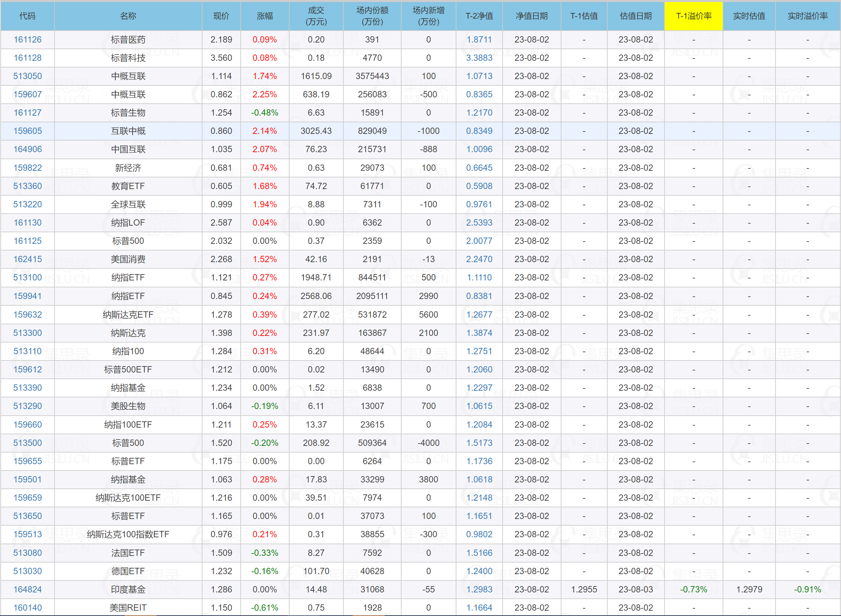Select the 纳斯达克100指数ETF row name
Image resolution: width=841 pixels, height=616 pixels.
128,534
